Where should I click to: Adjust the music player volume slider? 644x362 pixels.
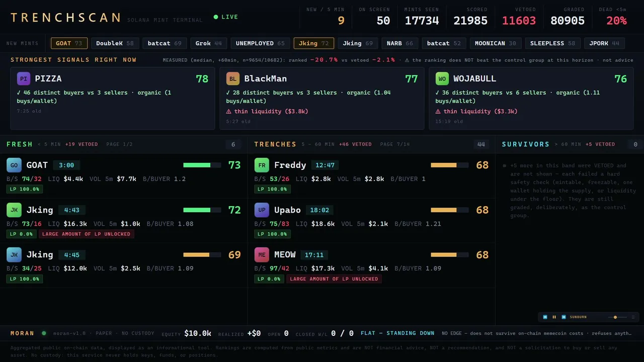[x=617, y=317]
